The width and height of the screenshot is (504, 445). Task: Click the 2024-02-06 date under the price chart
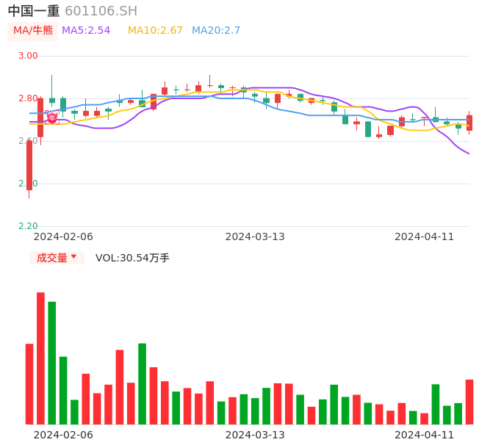[63, 236]
